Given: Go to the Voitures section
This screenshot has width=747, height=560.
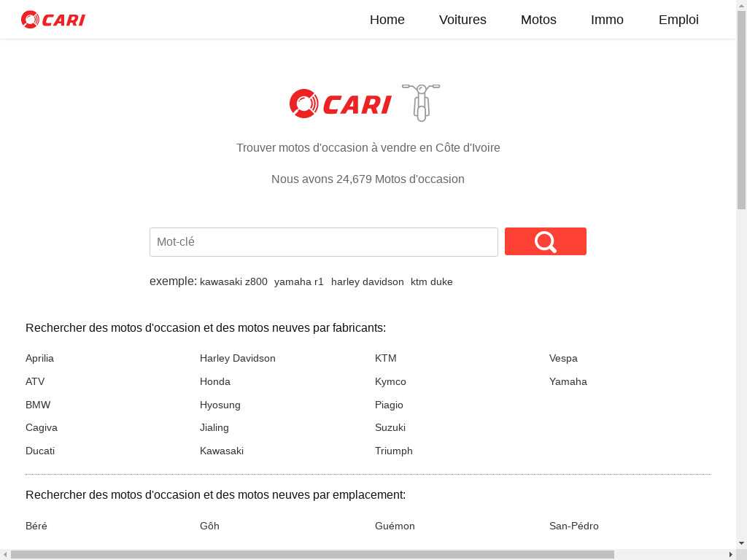Looking at the screenshot, I should point(462,20).
